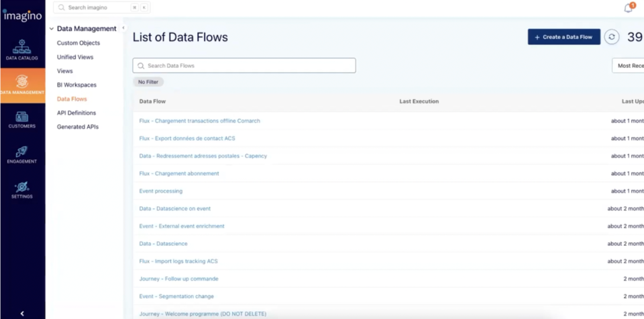Open Custom Objects menu item

78,43
